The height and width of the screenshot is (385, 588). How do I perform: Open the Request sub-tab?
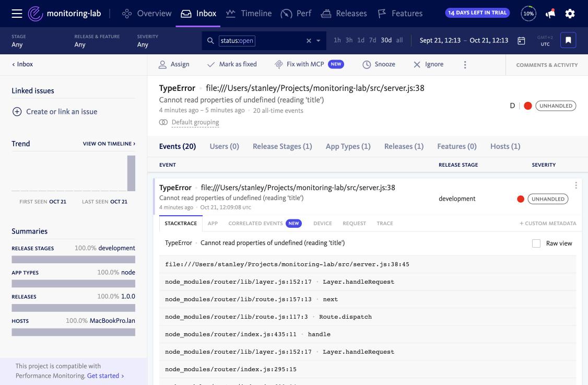click(354, 223)
